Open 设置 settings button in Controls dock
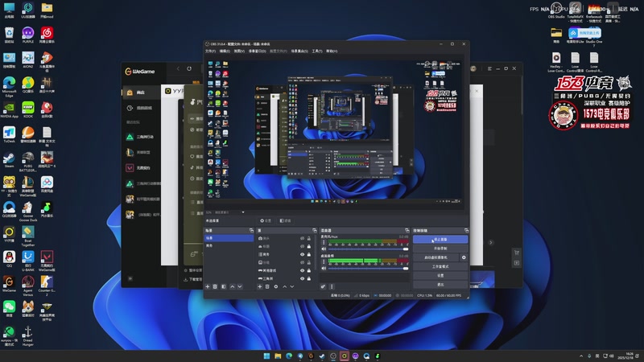Image resolution: width=644 pixels, height=362 pixels. 440,275
